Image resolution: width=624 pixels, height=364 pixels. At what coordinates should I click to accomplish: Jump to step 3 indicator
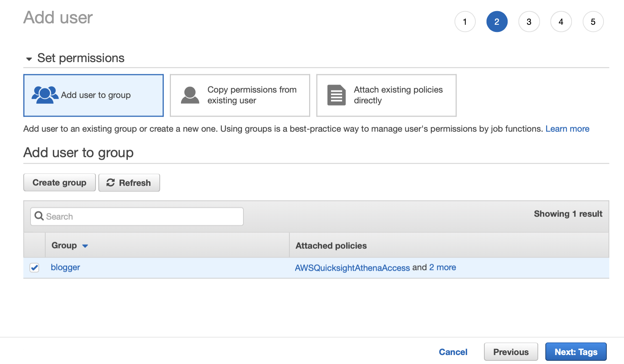pos(529,22)
